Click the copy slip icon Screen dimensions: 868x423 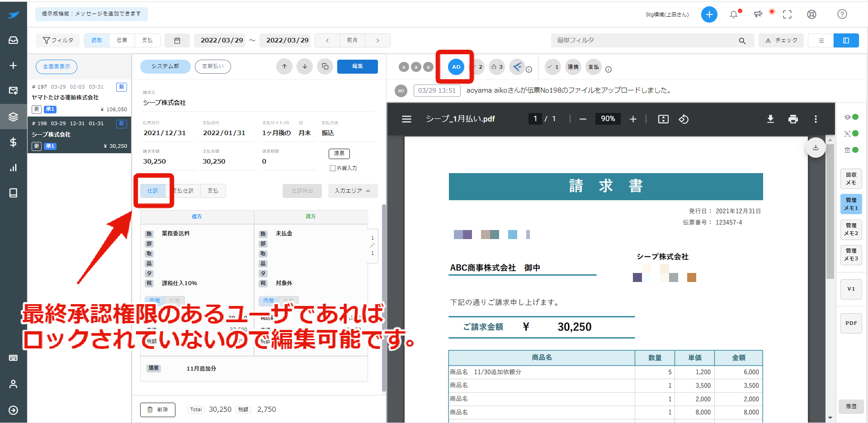pyautogui.click(x=325, y=66)
